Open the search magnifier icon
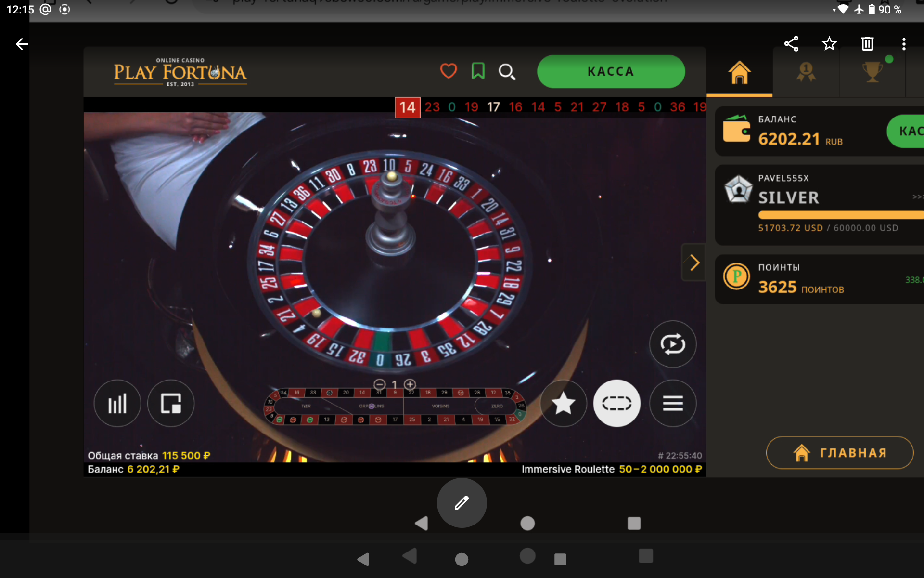Screen dimensions: 924x578 point(507,72)
